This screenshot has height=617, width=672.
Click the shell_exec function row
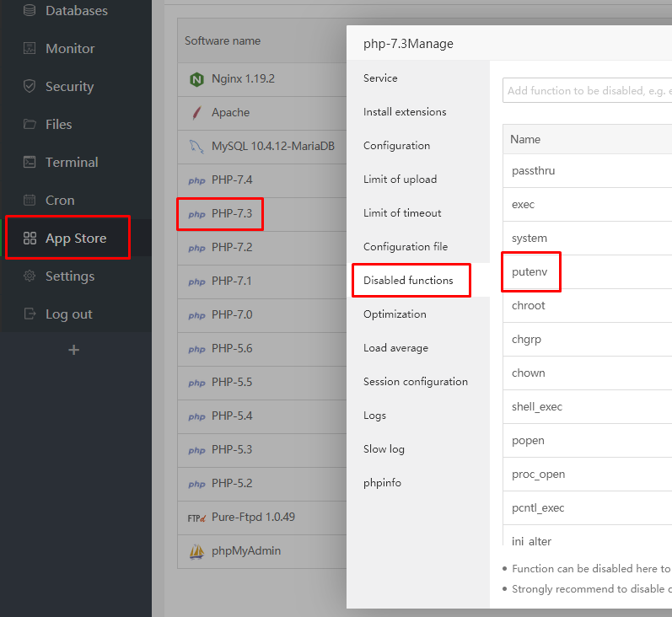click(x=587, y=406)
